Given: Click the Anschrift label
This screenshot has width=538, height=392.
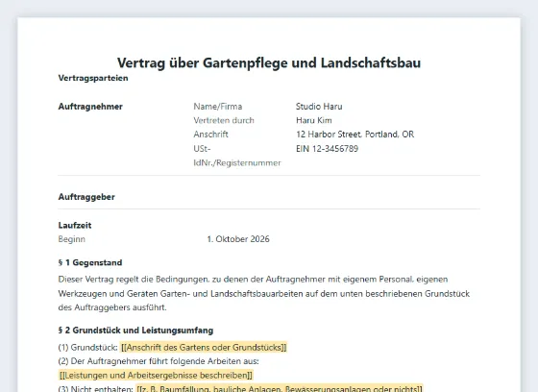Looking at the screenshot, I should (x=210, y=135).
